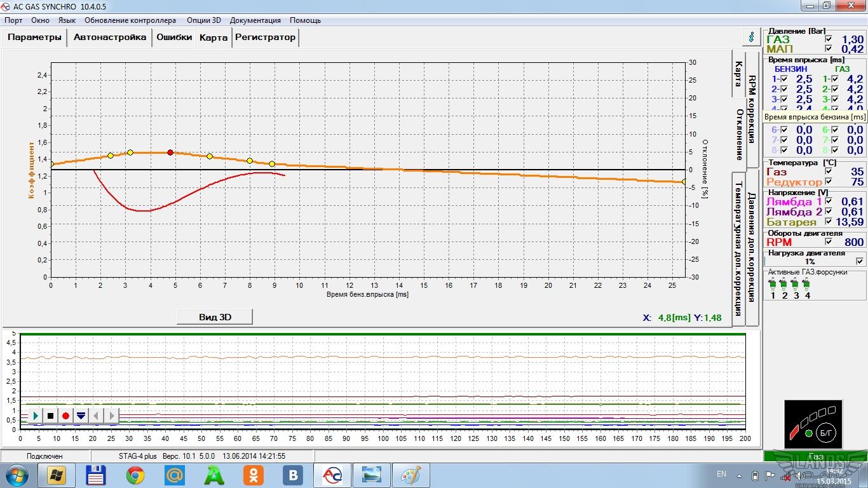Screen dimensions: 868x488
Task: Click the EN language indicator in taskbar
Action: [721, 474]
